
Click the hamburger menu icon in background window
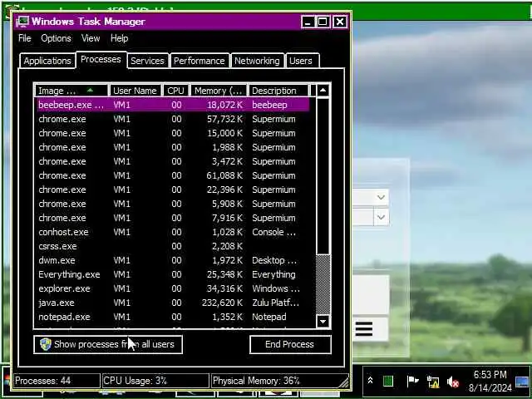tap(364, 329)
